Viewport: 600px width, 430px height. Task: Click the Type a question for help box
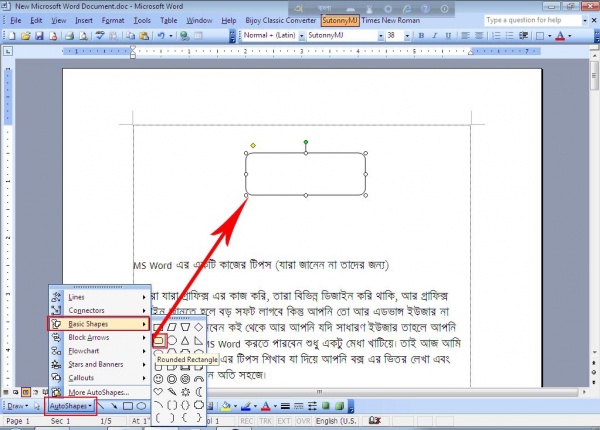click(x=533, y=20)
